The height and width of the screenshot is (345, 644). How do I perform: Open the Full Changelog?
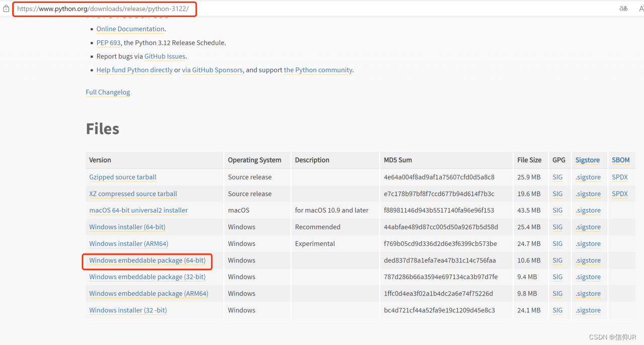point(108,92)
